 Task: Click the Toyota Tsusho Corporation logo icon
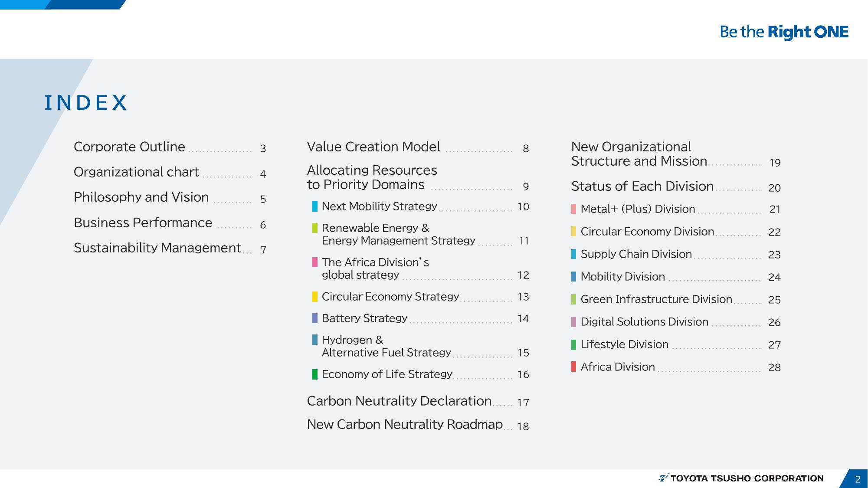coord(663,478)
